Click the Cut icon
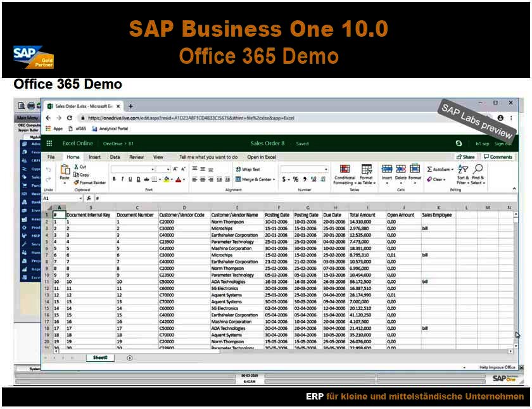 [x=76, y=165]
